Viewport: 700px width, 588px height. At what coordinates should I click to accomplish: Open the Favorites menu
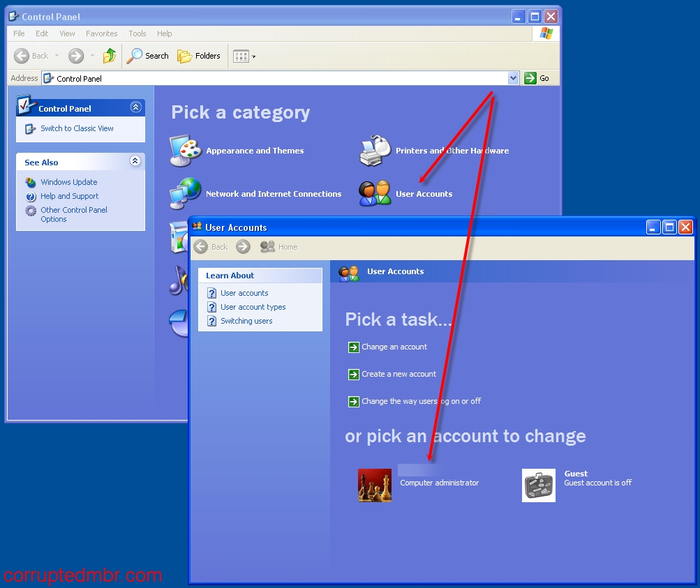(x=101, y=33)
